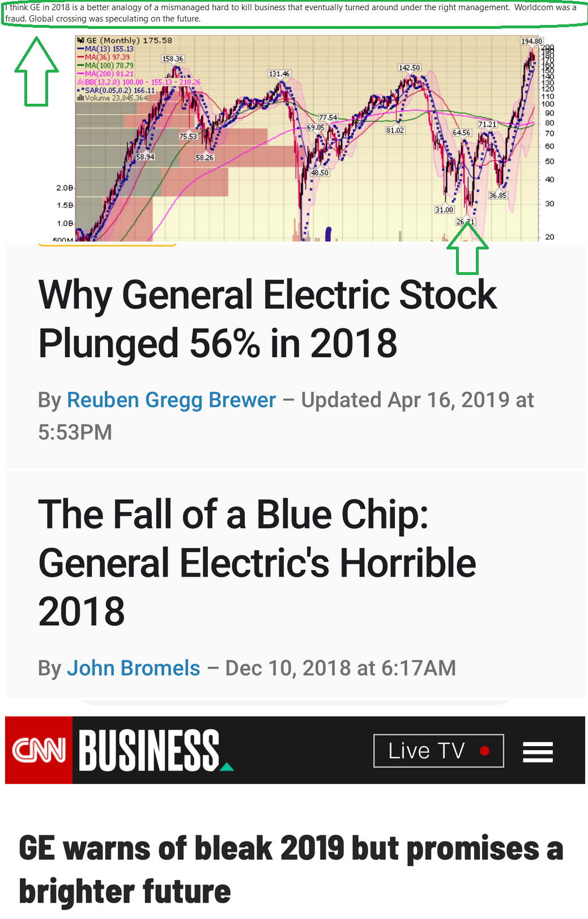Click the red live indicator dot
588x919 pixels.
coord(484,751)
